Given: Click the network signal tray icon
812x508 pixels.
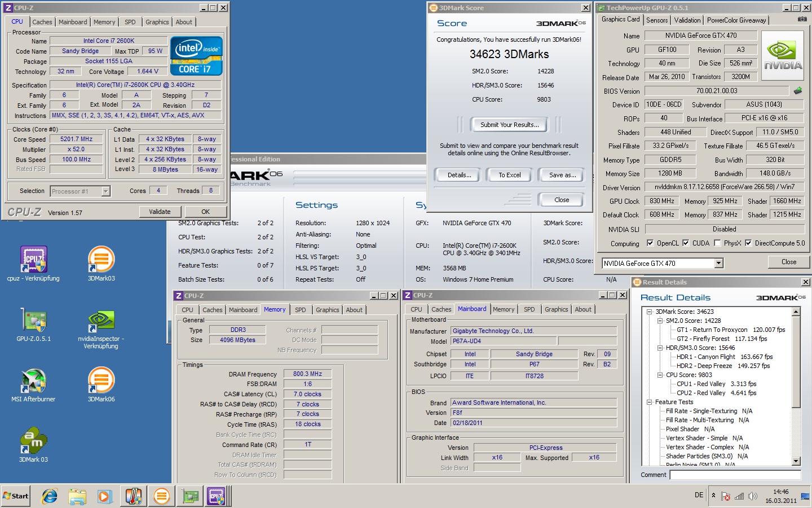Looking at the screenshot, I should (739, 496).
